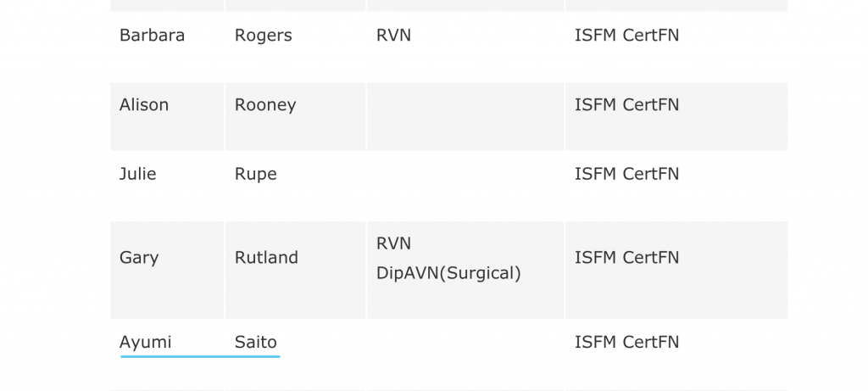
Task: Click the first name Barbara
Action: [x=152, y=35]
